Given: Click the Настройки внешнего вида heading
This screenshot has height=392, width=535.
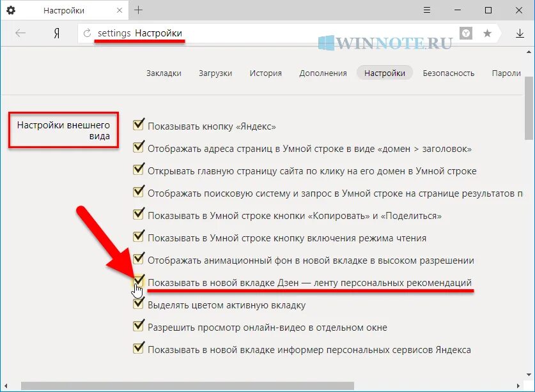Looking at the screenshot, I should (63, 130).
